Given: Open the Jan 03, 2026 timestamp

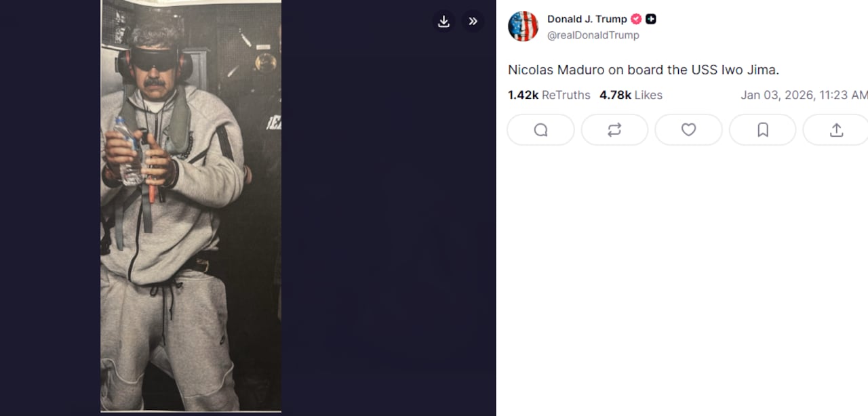Looking at the screenshot, I should pyautogui.click(x=803, y=95).
